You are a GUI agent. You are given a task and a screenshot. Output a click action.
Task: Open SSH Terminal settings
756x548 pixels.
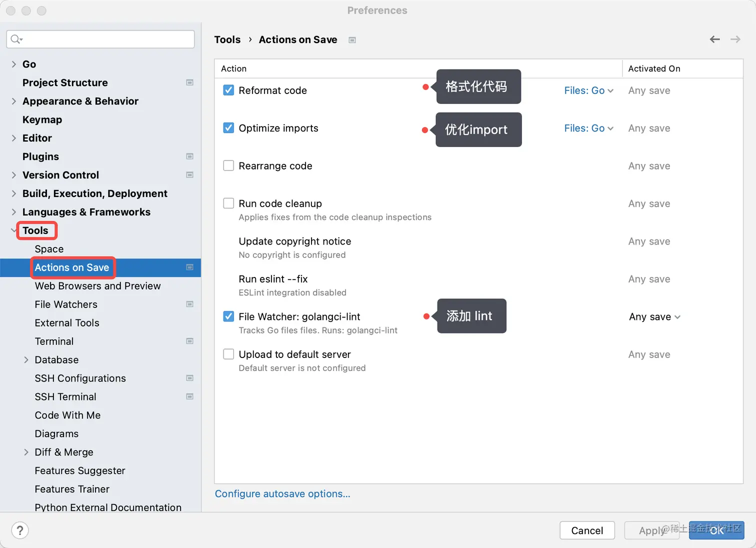pos(65,397)
